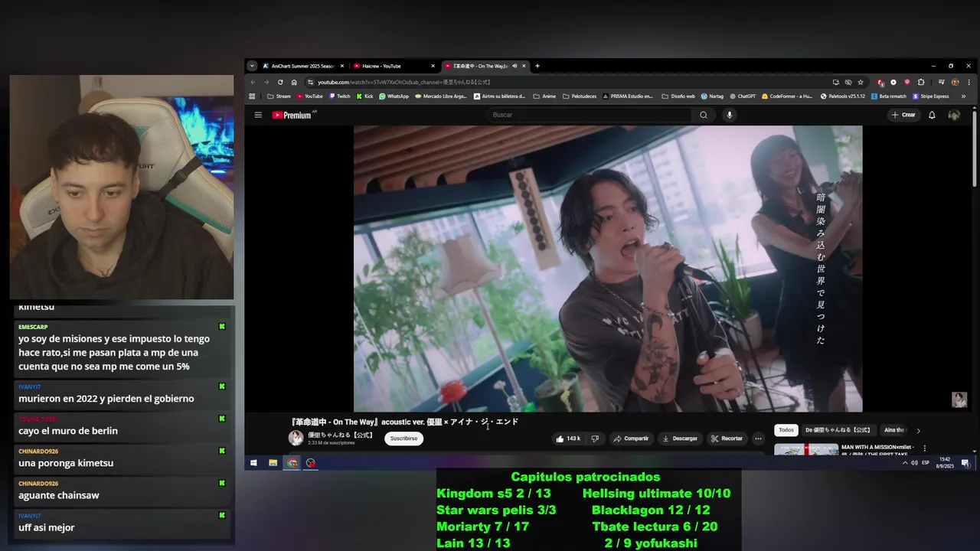
Task: Open the tab search dropdown
Action: (x=252, y=66)
